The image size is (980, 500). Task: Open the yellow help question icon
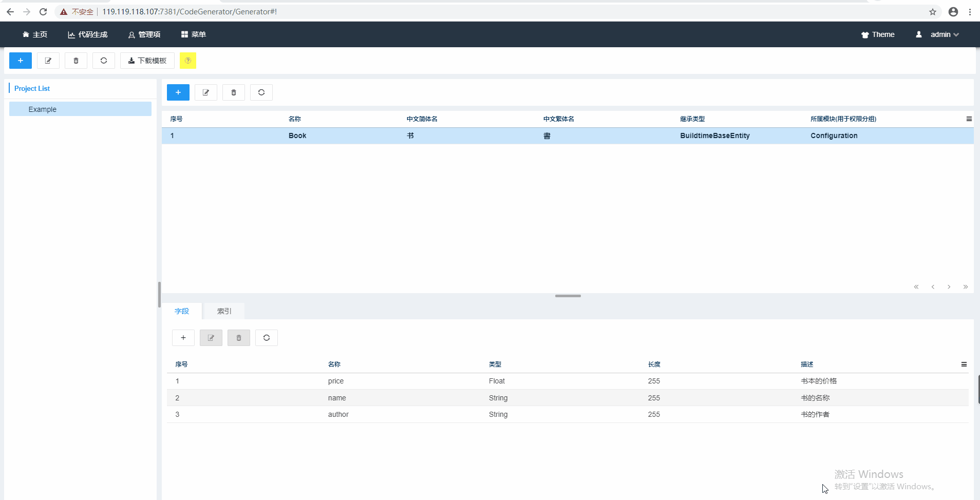coord(188,61)
